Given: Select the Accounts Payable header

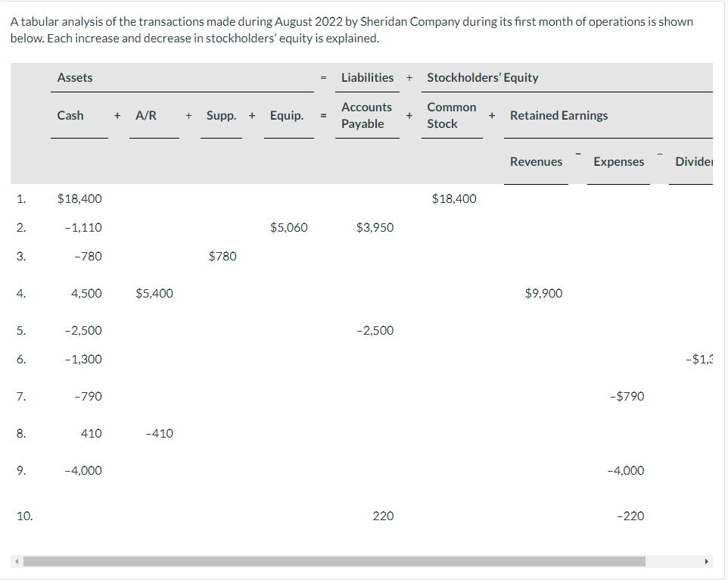Looking at the screenshot, I should pos(367,114).
